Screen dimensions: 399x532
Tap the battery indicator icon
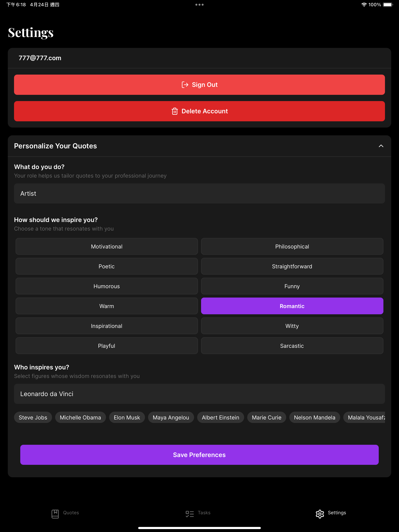tap(388, 4)
